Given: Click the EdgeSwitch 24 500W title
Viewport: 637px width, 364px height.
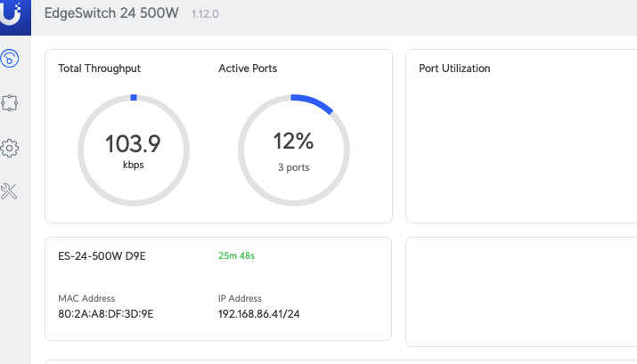Looking at the screenshot, I should [113, 15].
